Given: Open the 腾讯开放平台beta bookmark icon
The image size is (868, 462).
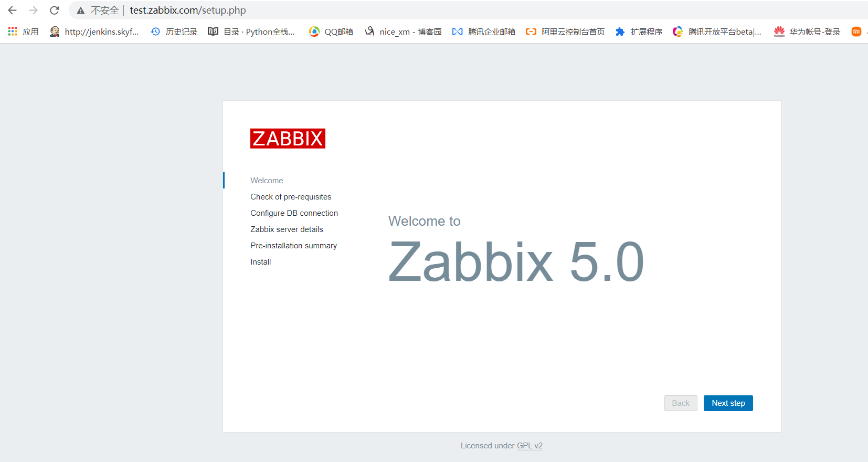Looking at the screenshot, I should [x=678, y=31].
